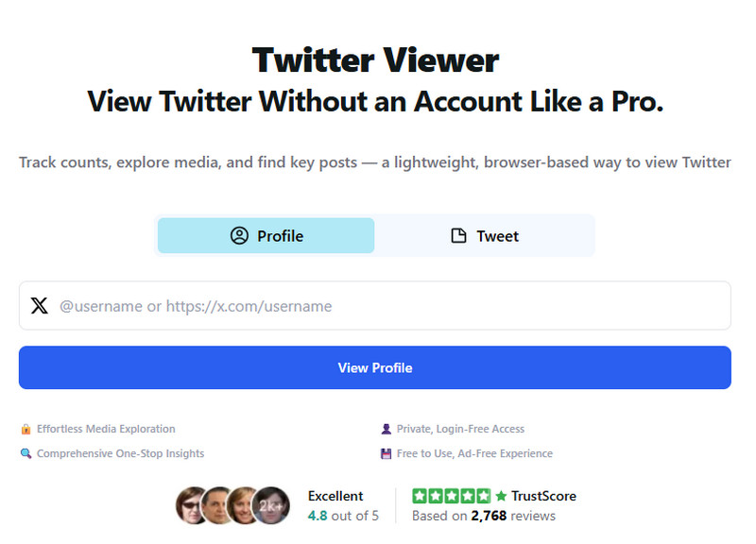Click the floppy disk icon beside Free to Use

386,453
